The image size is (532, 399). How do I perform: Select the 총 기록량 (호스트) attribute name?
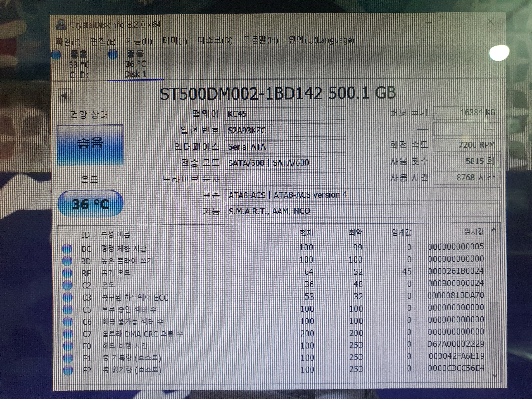click(x=132, y=358)
